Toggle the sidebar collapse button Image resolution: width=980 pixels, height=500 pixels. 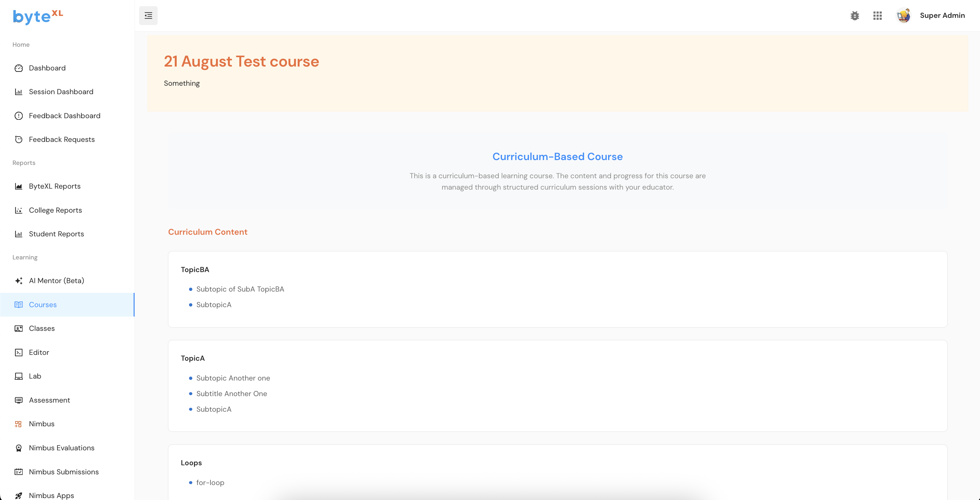click(148, 16)
